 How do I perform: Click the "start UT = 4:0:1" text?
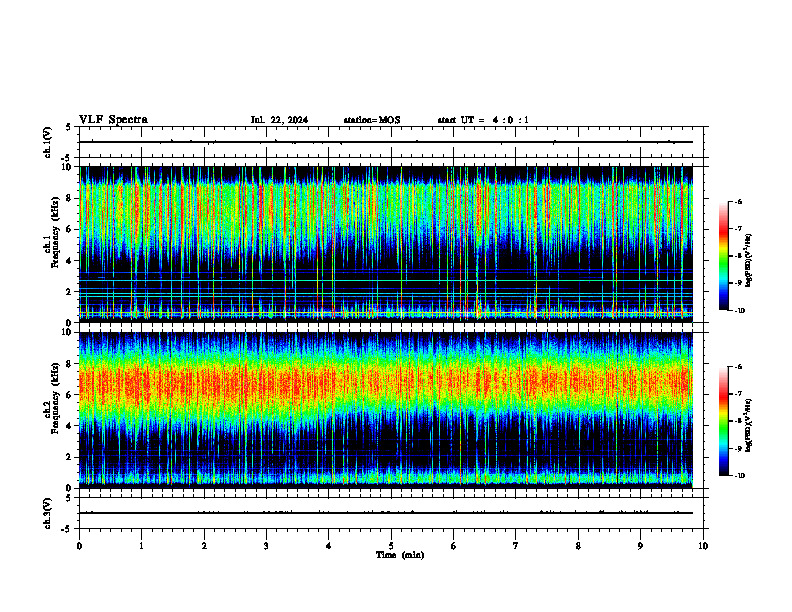[x=483, y=120]
